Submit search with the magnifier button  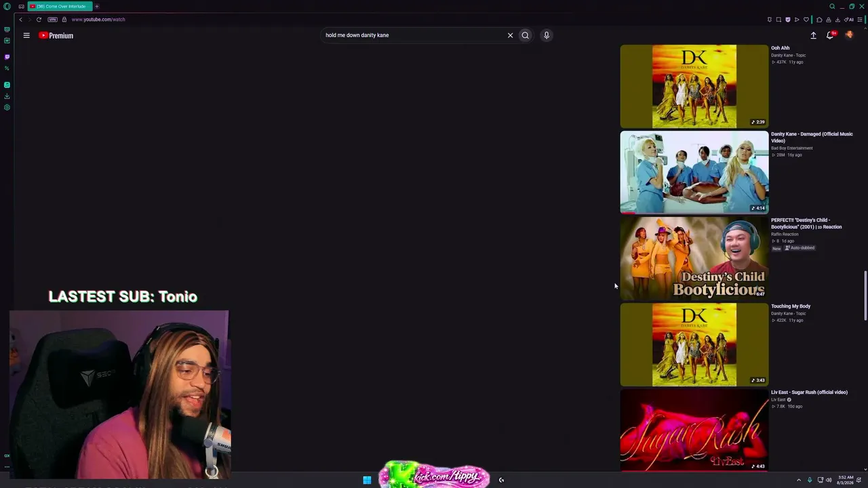pos(525,35)
